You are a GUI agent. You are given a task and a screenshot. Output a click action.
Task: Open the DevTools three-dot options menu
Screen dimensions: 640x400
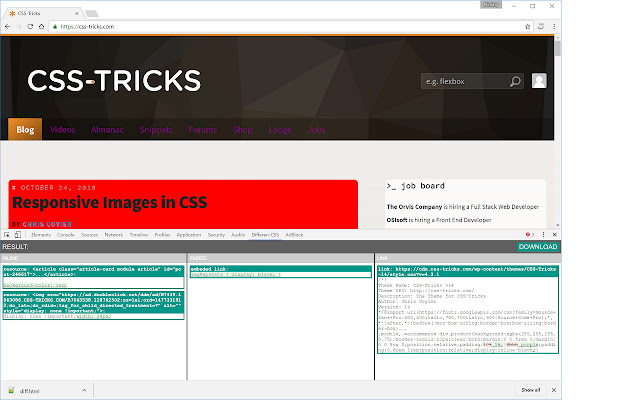(543, 235)
